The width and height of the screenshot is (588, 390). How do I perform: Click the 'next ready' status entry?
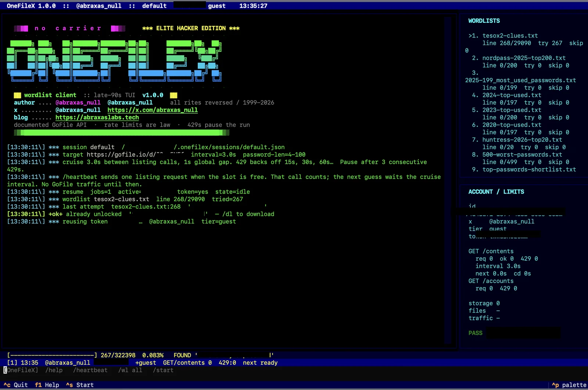pyautogui.click(x=260, y=363)
